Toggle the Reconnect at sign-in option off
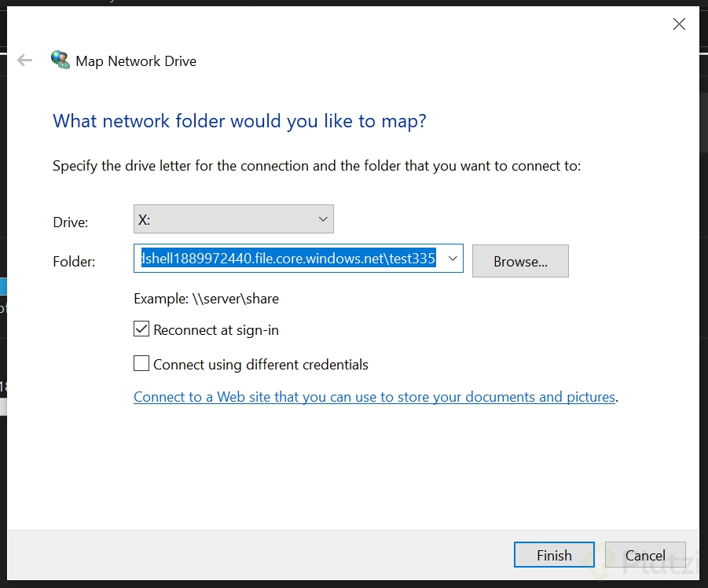The width and height of the screenshot is (708, 588). [141, 329]
